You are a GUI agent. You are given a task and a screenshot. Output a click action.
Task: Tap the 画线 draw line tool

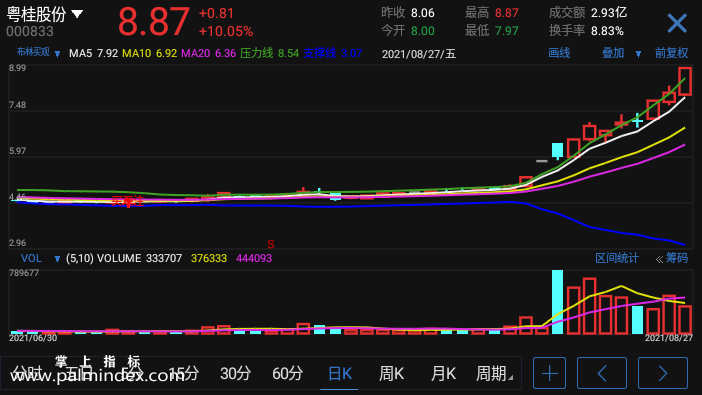(x=559, y=53)
